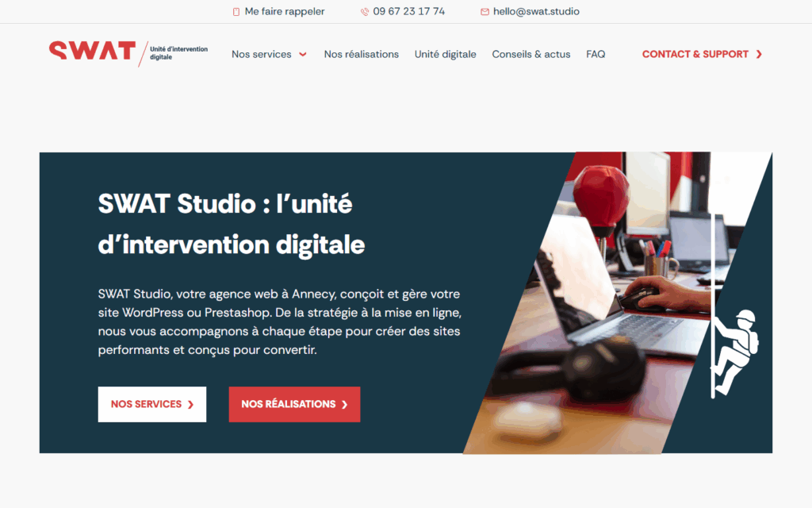
Task: Click the hello@swat.studio email link
Action: (536, 11)
